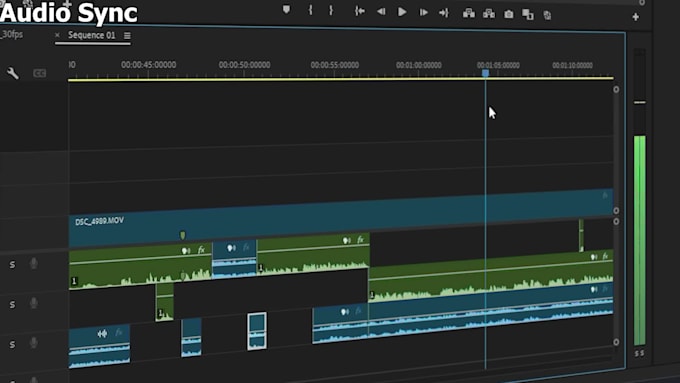
Task: Jump to the Out point with Go to Out
Action: (x=444, y=13)
